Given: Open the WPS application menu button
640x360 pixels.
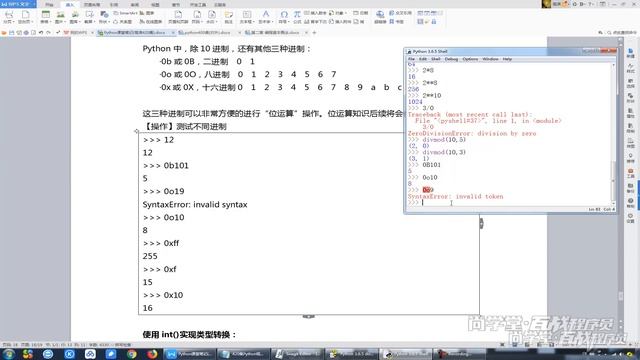Looking at the screenshot, I should point(18,4).
